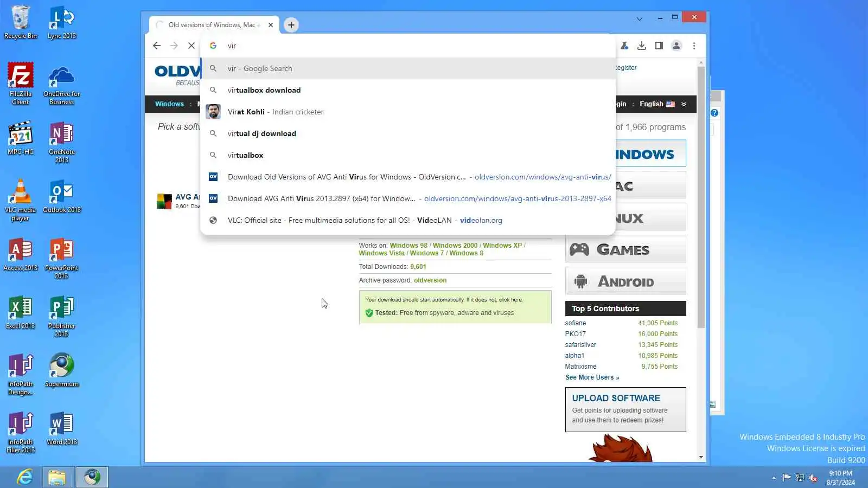868x488 pixels.
Task: Open Internet Explorer from the taskbar
Action: [25, 477]
